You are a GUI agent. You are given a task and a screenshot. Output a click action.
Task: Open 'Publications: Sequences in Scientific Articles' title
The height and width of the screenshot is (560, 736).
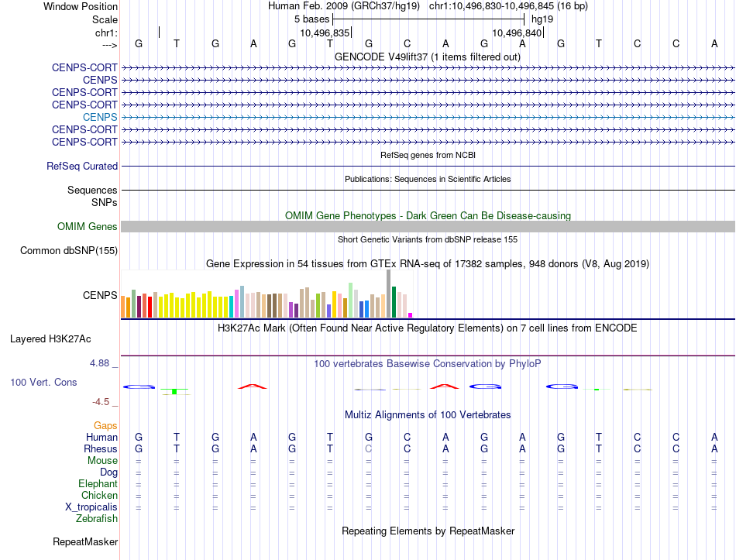(x=428, y=179)
